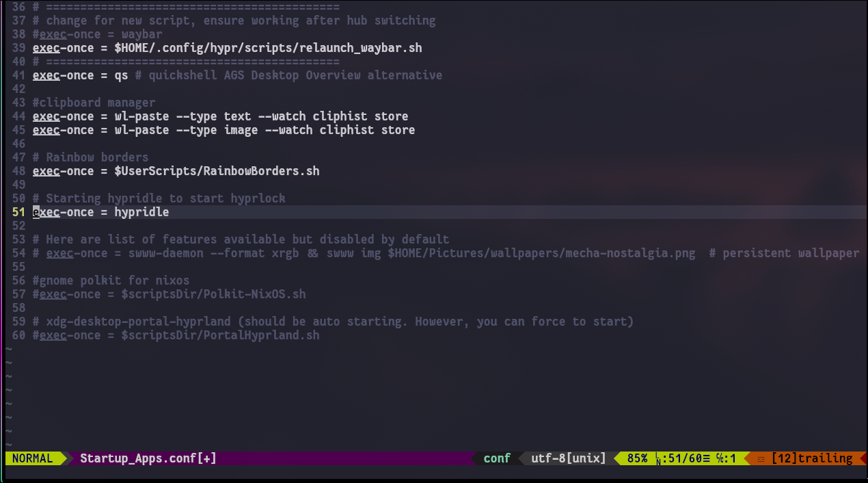The image size is (868, 483).
Task: Click the '#exec-once = waybar' commented line
Action: tap(97, 34)
